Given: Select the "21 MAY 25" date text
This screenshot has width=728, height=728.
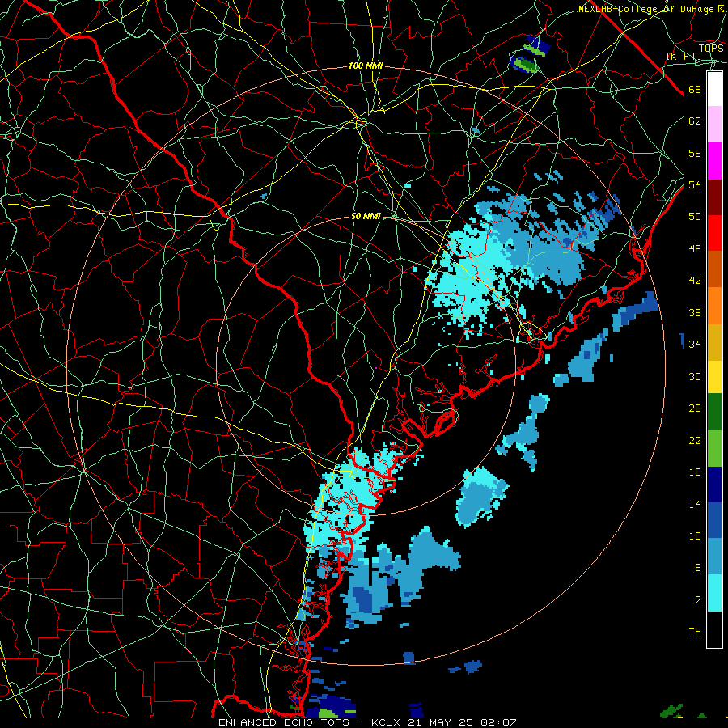Looking at the screenshot, I should pyautogui.click(x=441, y=722).
